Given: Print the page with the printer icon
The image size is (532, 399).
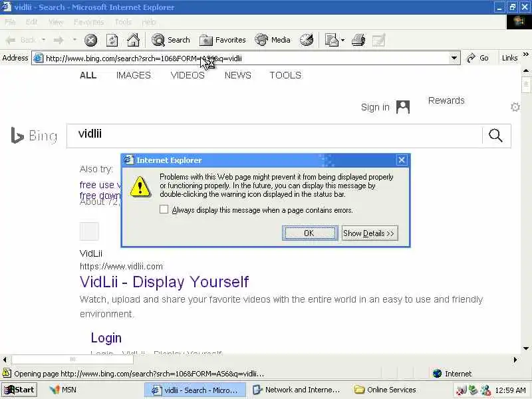Looking at the screenshot, I should [x=358, y=40].
